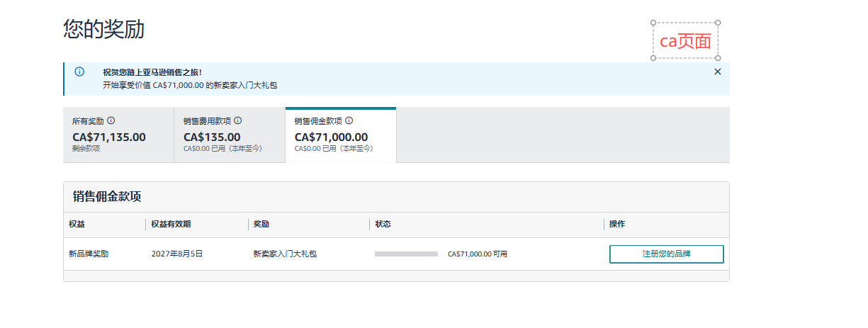This screenshot has height=328, width=868.
Task: Click the 状态 column header
Action: click(383, 224)
